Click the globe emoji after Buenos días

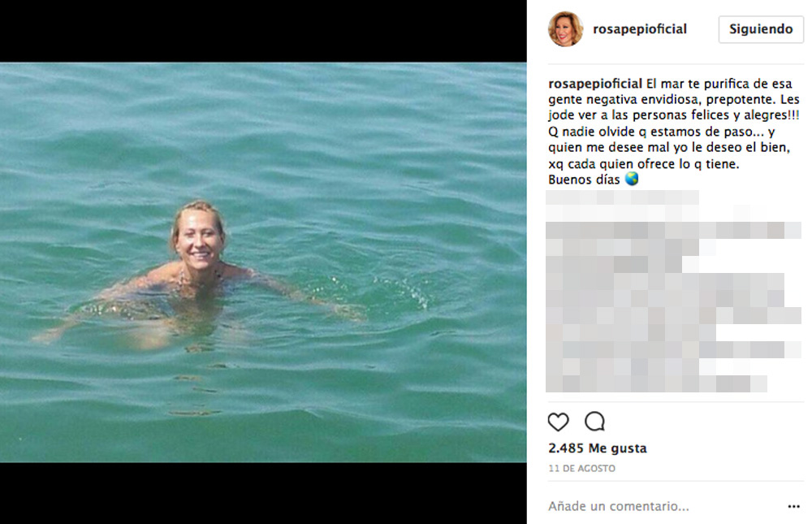point(632,180)
